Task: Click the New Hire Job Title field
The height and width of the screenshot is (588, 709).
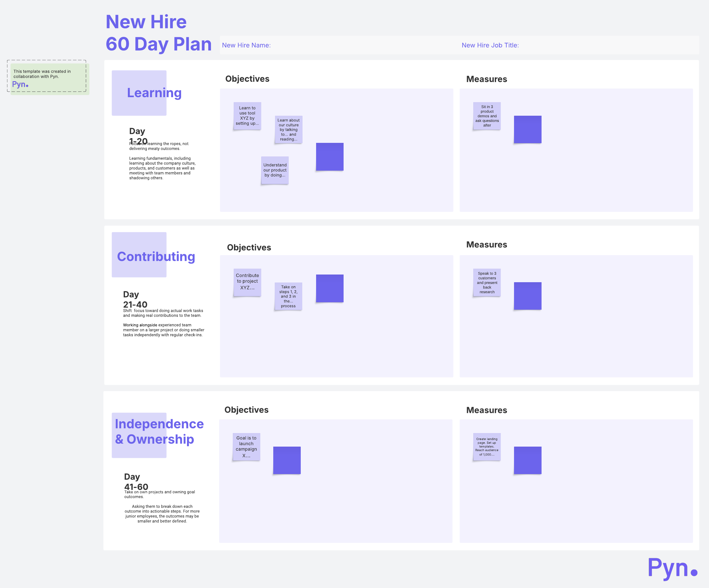Action: pos(490,45)
